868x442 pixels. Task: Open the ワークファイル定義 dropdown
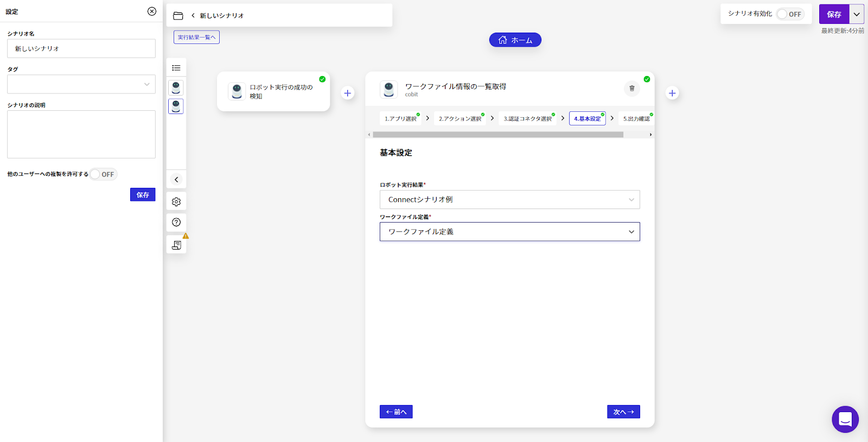[x=510, y=232]
